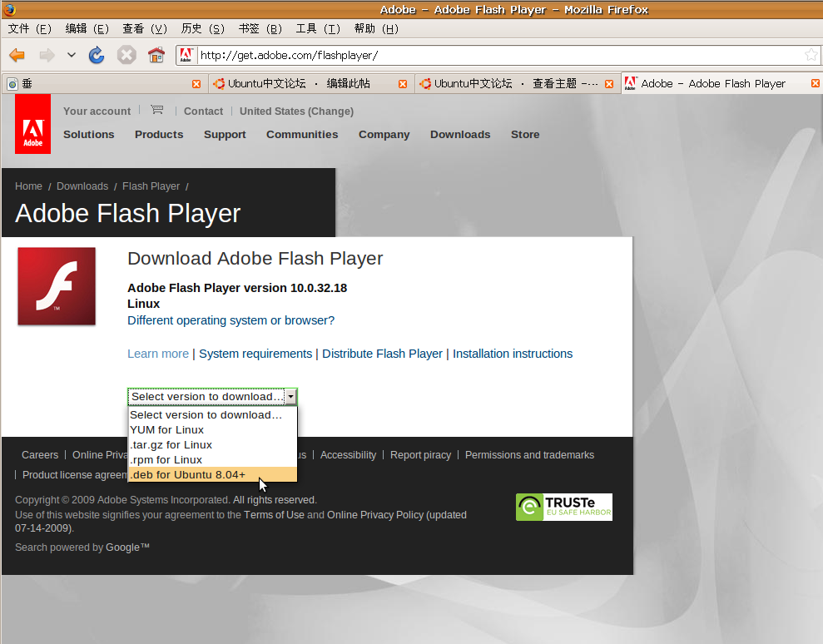This screenshot has height=644, width=823.
Task: Close the first tab labeled 垂
Action: click(x=196, y=84)
